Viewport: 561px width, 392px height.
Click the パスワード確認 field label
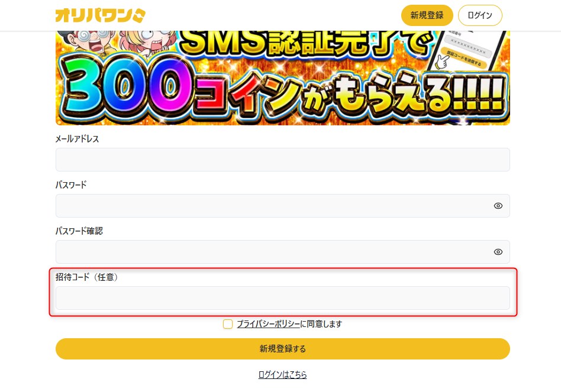(79, 231)
